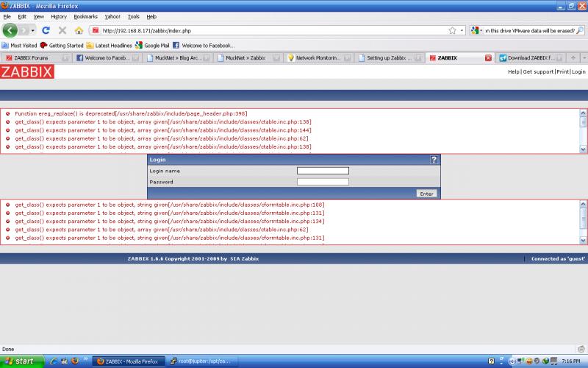588x368 pixels.
Task: Open the History menu
Action: (59, 16)
